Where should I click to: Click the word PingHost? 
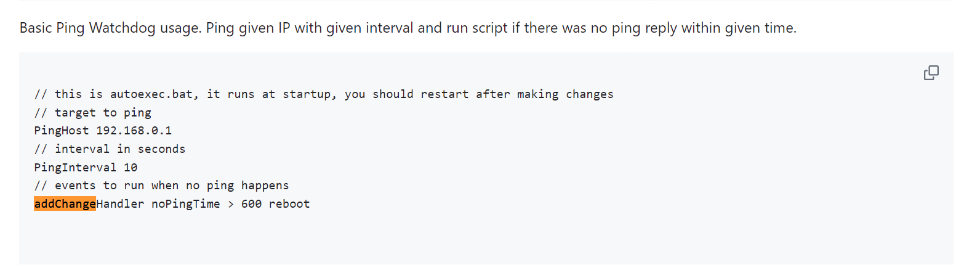(x=62, y=131)
